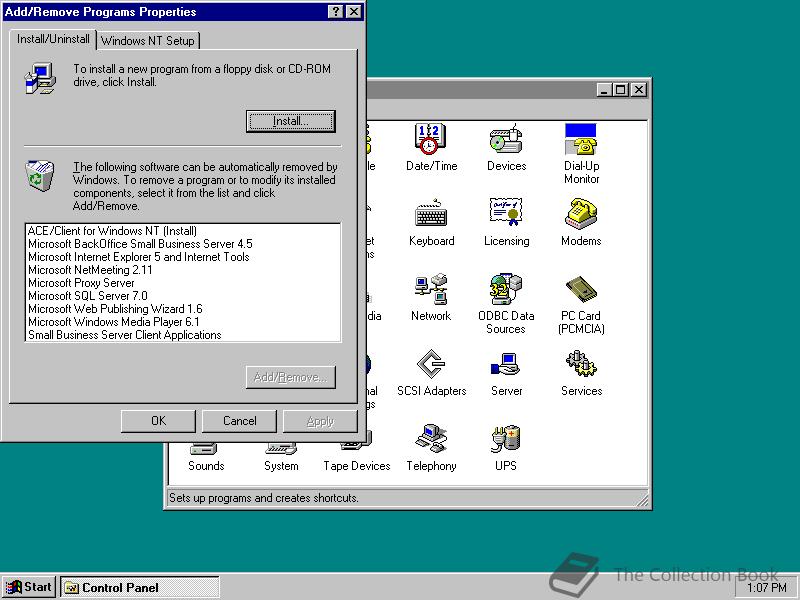Select Microsoft Windows Media Player 6.1

[x=183, y=322]
